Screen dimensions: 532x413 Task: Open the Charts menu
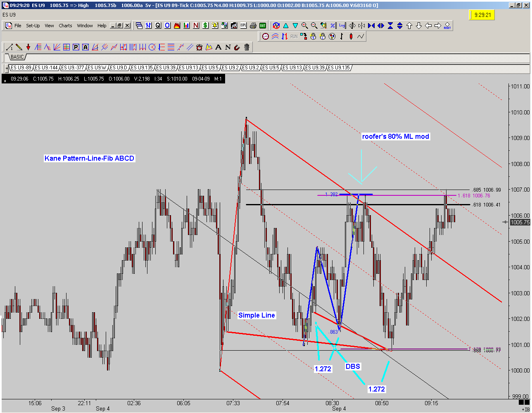coord(65,26)
